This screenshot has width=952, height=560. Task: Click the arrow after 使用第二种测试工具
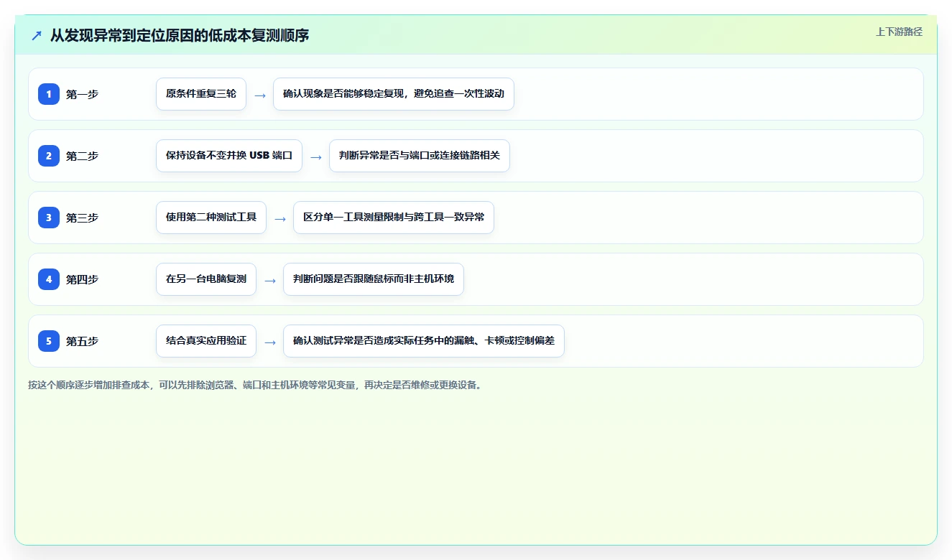(280, 218)
